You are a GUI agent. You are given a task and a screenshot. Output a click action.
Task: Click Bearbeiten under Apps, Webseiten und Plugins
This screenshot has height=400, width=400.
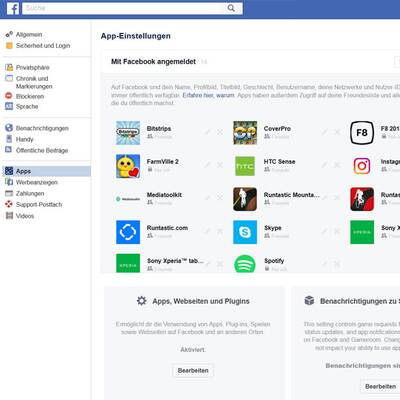click(x=193, y=371)
